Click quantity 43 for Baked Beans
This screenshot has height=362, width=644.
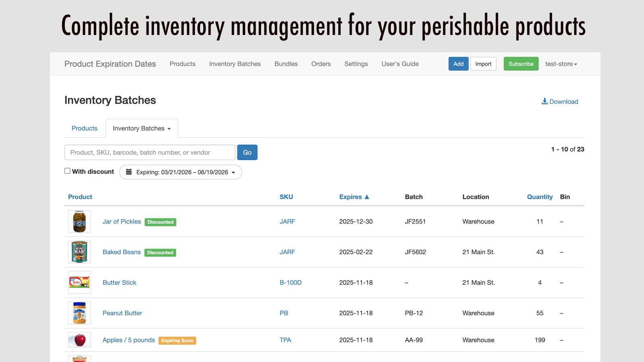[x=540, y=252]
